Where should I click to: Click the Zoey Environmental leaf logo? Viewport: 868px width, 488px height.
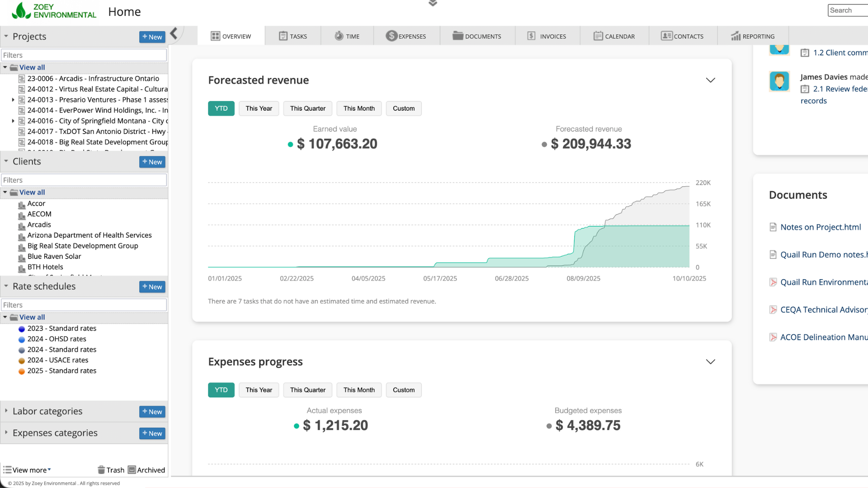20,11
